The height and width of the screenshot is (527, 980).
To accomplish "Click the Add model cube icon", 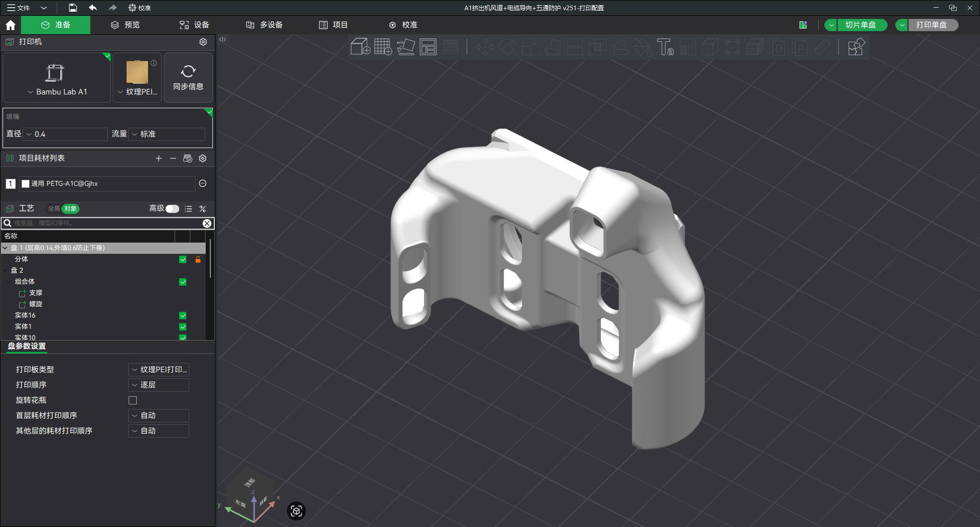I will tap(360, 47).
